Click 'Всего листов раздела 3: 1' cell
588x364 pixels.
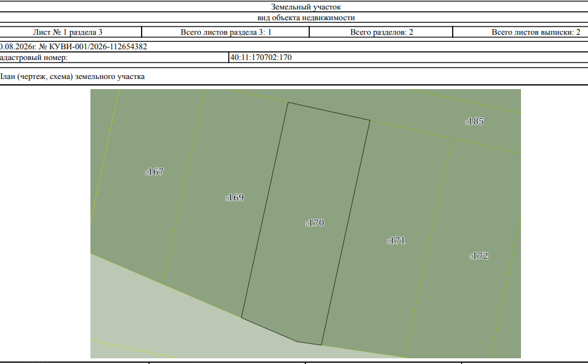226,32
